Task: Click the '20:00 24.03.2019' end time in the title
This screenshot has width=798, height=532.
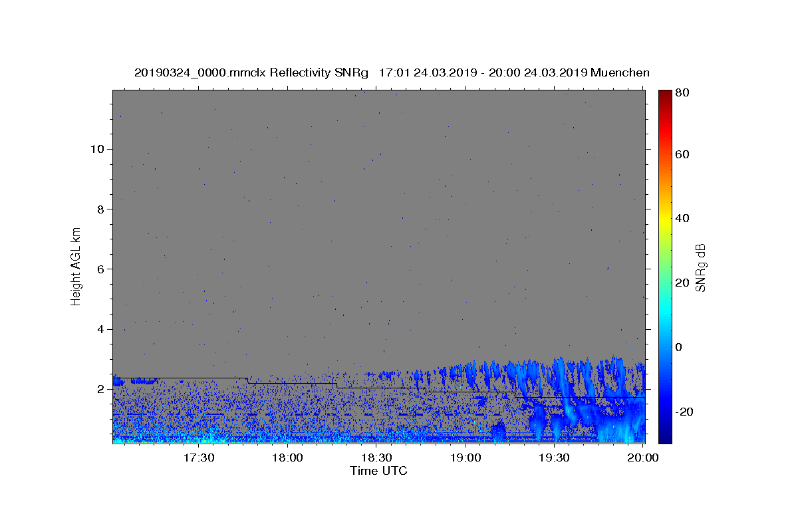Action: [538, 73]
